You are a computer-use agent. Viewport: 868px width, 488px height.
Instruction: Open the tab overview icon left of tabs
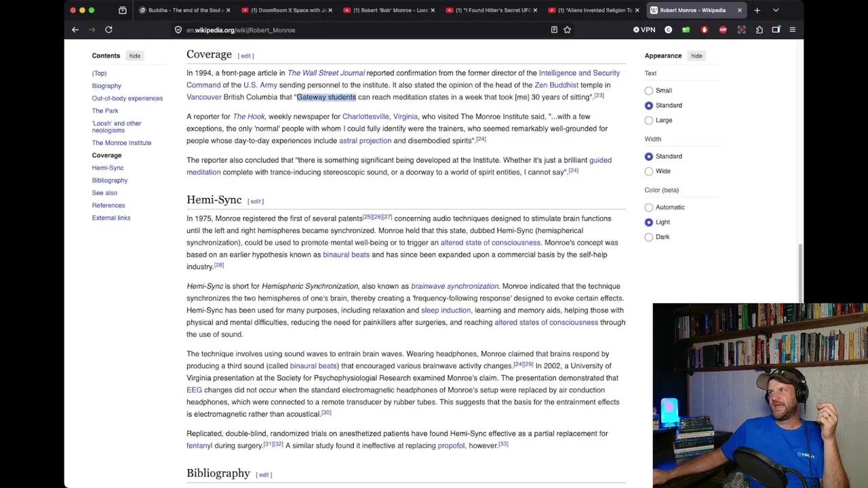coord(123,10)
